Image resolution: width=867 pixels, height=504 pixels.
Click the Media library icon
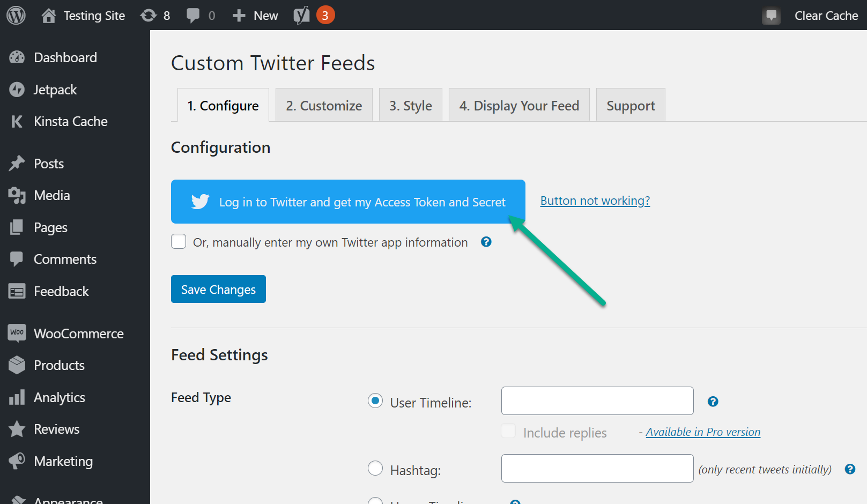tap(17, 195)
